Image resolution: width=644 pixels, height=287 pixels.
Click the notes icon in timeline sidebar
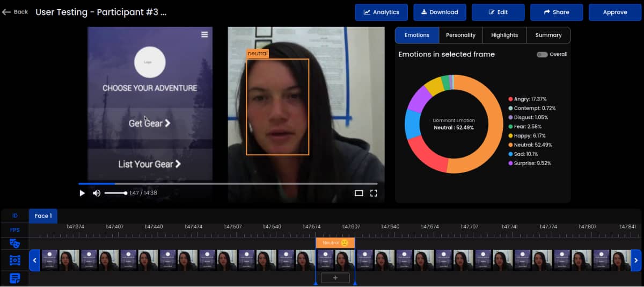coord(14,278)
